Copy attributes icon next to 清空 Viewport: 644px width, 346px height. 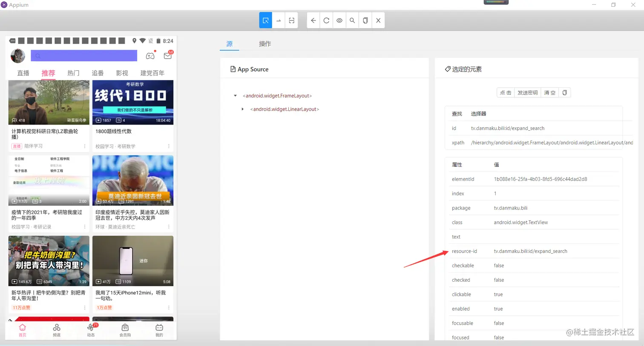pyautogui.click(x=565, y=92)
